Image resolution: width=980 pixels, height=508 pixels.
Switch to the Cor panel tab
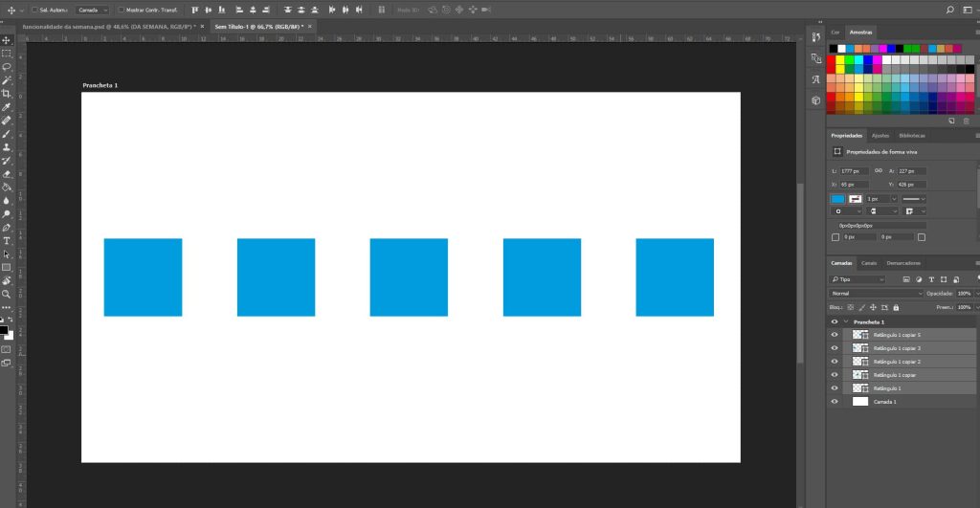pyautogui.click(x=835, y=32)
